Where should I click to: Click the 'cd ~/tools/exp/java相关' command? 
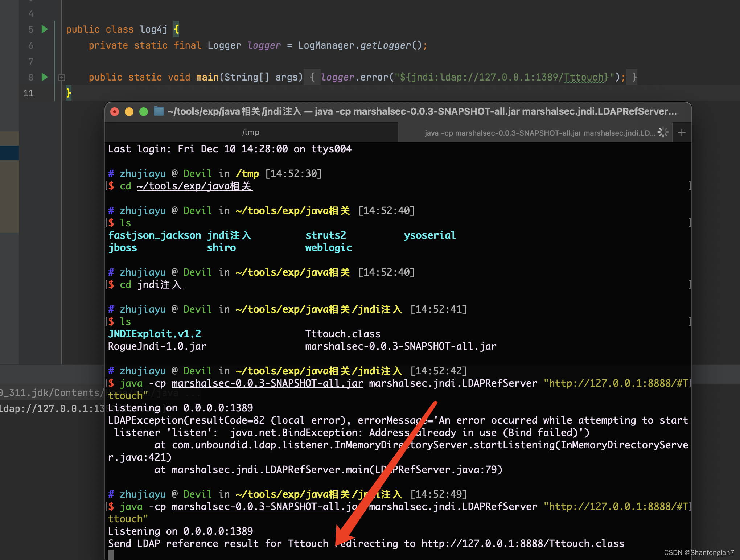(x=186, y=186)
